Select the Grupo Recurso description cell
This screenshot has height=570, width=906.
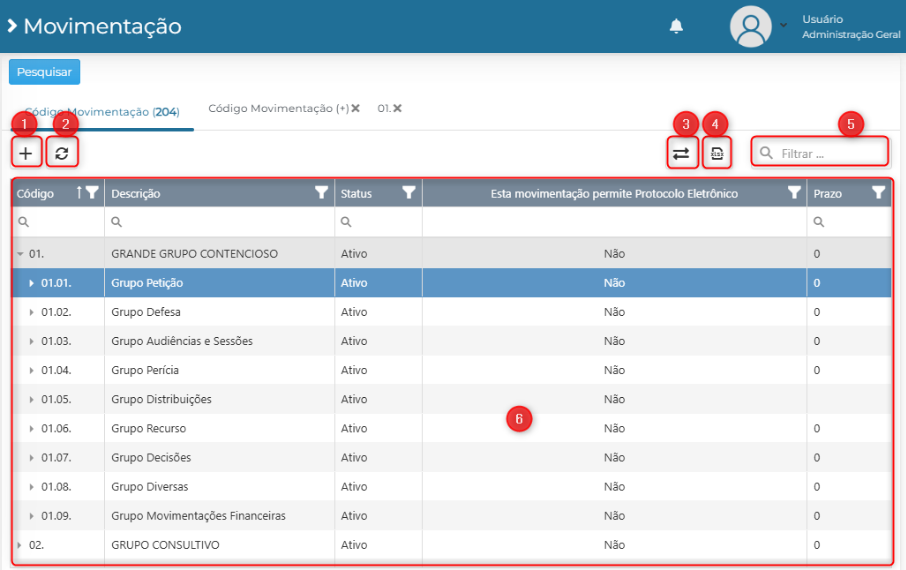[x=220, y=428]
